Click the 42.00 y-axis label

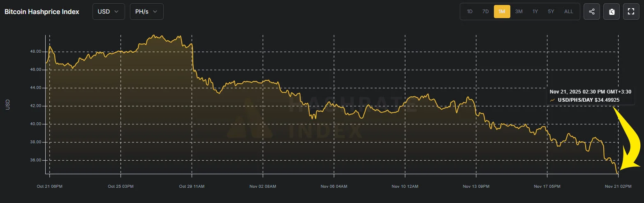(36, 106)
